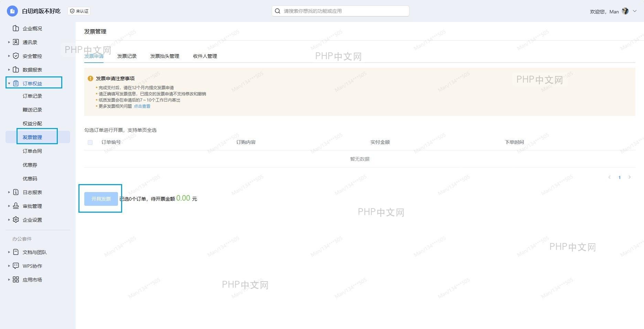Switch to the 发票申请 tab

tap(94, 56)
